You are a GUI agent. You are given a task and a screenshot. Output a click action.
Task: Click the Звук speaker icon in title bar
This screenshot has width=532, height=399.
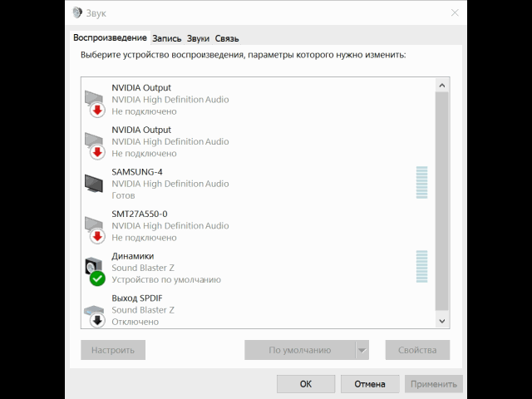click(77, 13)
